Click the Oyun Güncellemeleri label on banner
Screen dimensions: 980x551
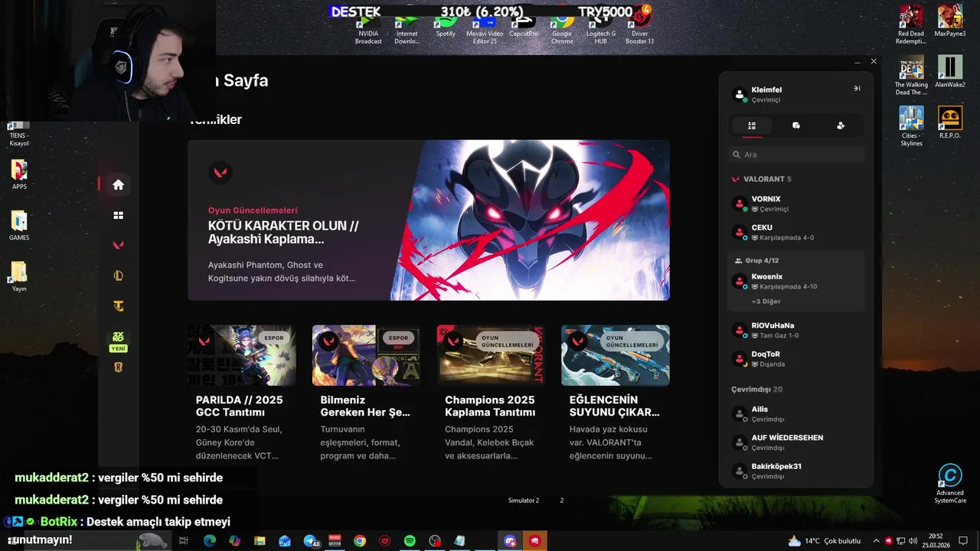[253, 210]
